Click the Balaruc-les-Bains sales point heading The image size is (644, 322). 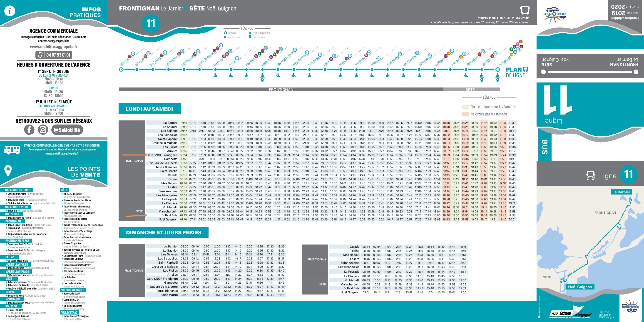pyautogui.click(x=17, y=190)
